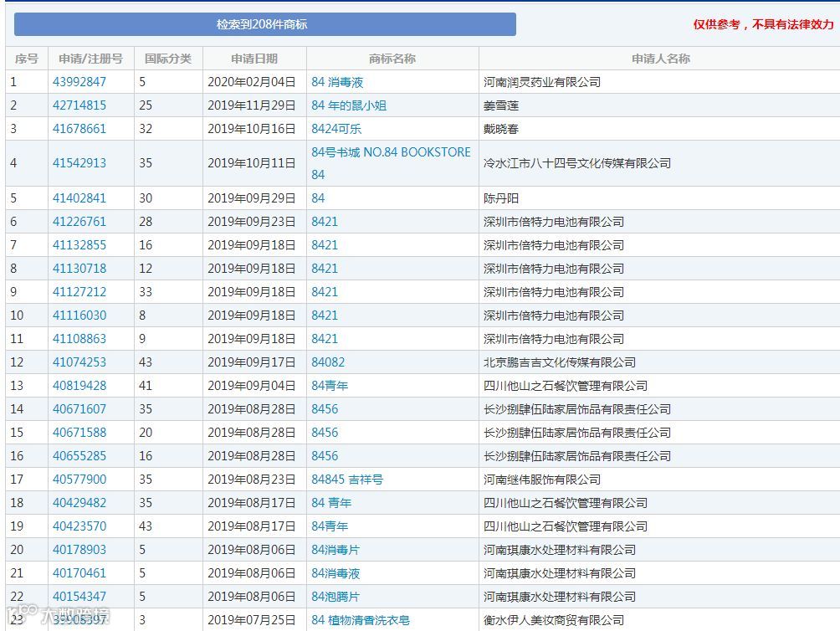
Task: Open registration number 40429482
Action: (79, 503)
